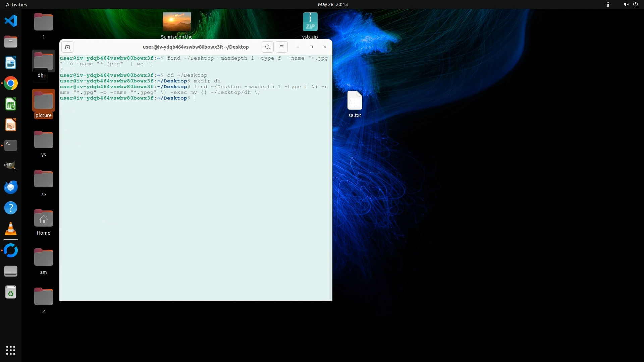Select the sa.txt file on desktop

pos(355,101)
